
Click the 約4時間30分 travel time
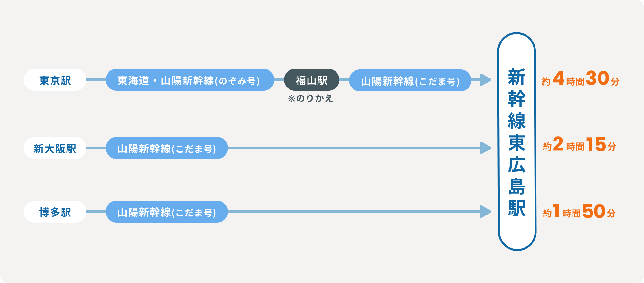[x=581, y=79]
